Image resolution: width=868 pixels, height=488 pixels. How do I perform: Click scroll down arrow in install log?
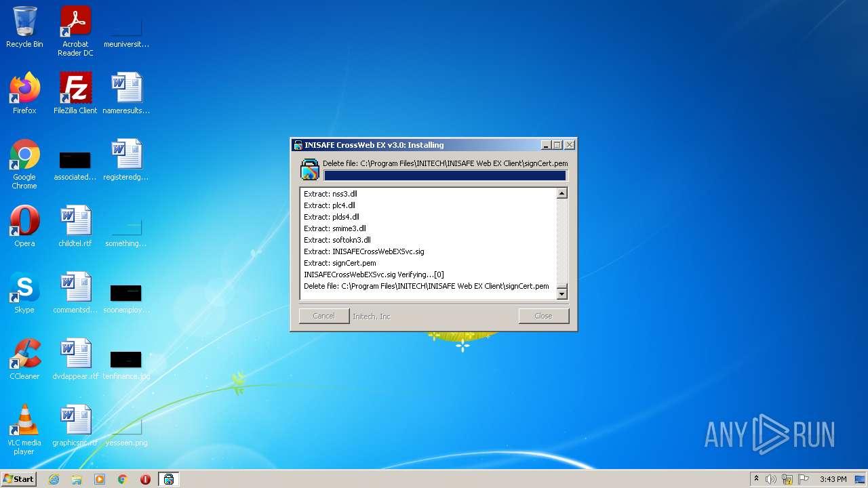pos(561,293)
